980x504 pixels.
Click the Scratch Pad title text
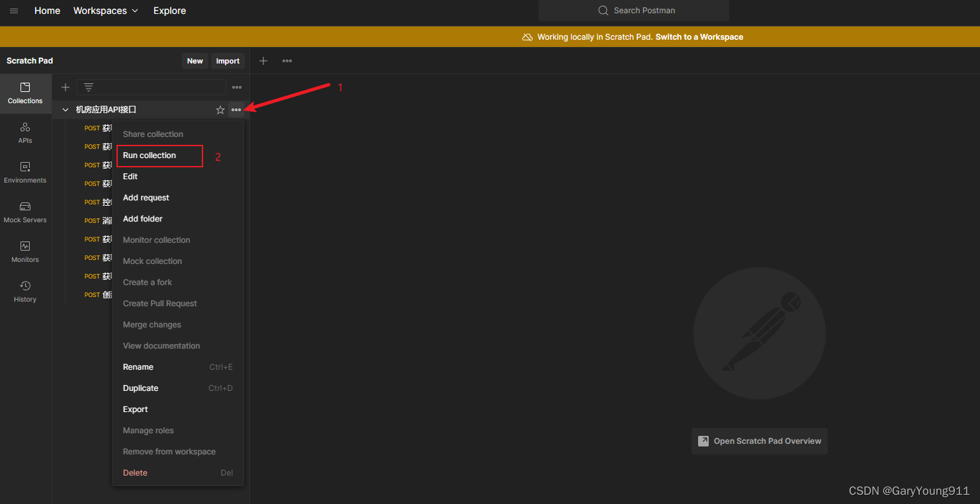click(x=30, y=61)
